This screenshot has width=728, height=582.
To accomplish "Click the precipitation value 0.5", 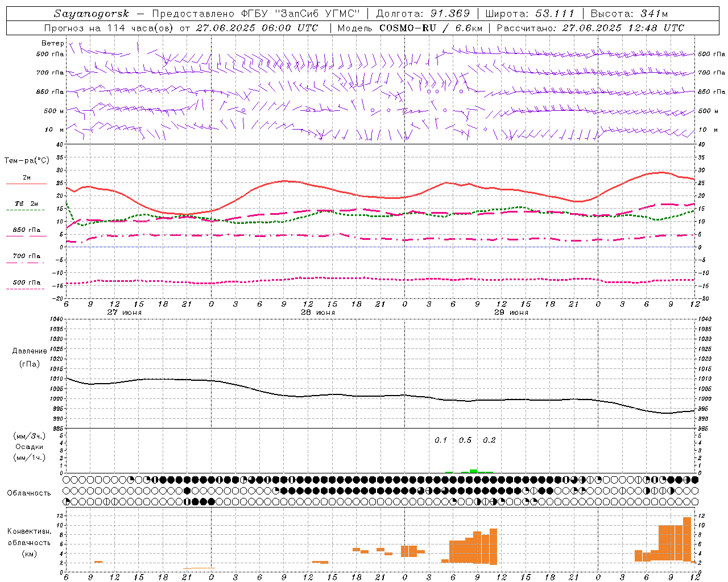I will (x=465, y=440).
